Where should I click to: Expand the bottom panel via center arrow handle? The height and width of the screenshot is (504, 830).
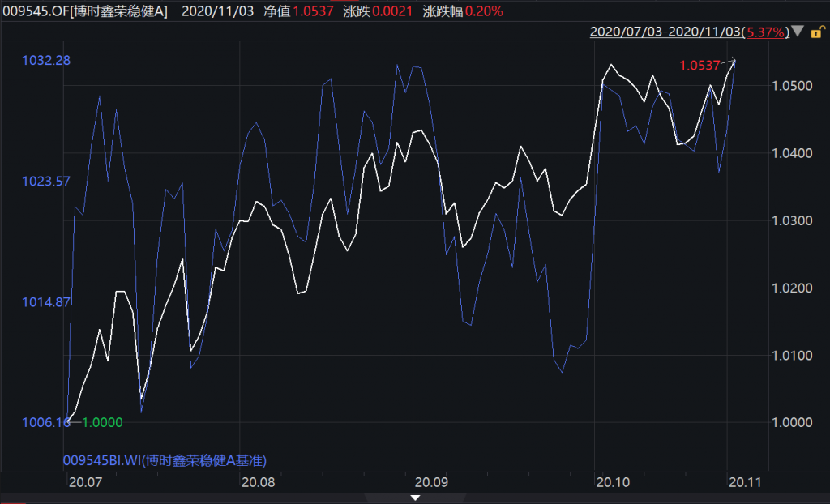pos(414,498)
